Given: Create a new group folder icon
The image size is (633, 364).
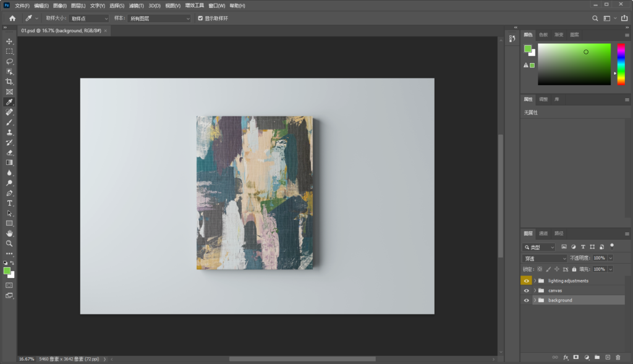Looking at the screenshot, I should coord(597,357).
